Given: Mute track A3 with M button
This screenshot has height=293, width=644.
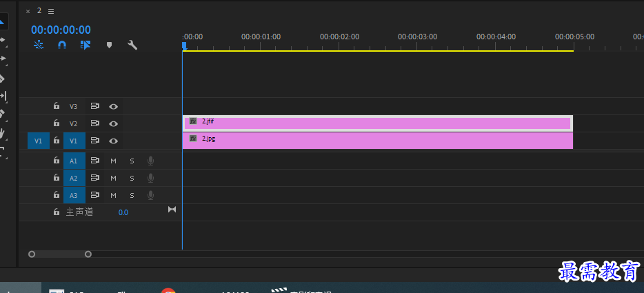Looking at the screenshot, I should (x=113, y=195).
